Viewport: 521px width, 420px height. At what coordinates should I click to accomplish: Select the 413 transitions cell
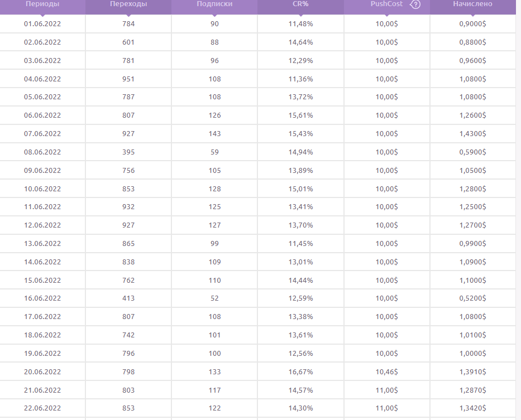(128, 299)
